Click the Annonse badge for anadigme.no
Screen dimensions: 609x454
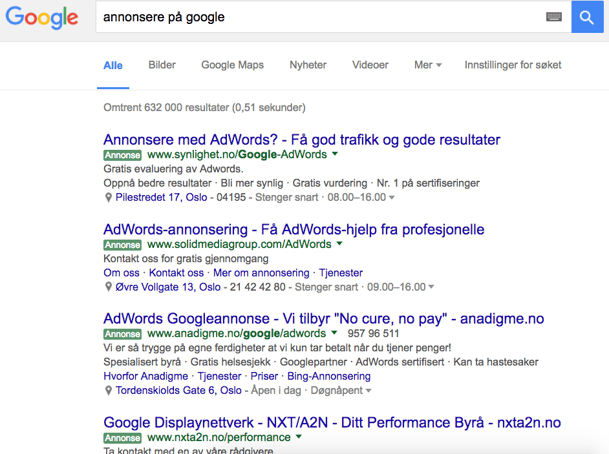tap(122, 334)
